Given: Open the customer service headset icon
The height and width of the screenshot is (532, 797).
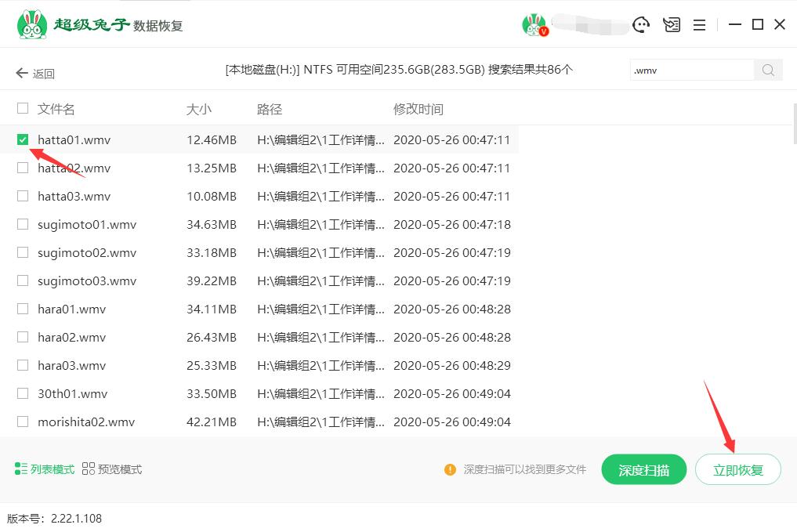Looking at the screenshot, I should pos(641,24).
